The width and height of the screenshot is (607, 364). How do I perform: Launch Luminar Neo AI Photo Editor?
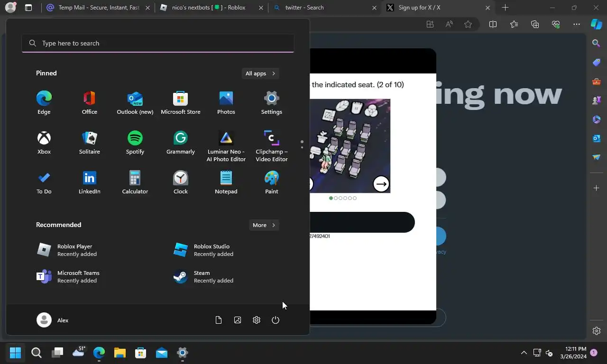coord(226,146)
